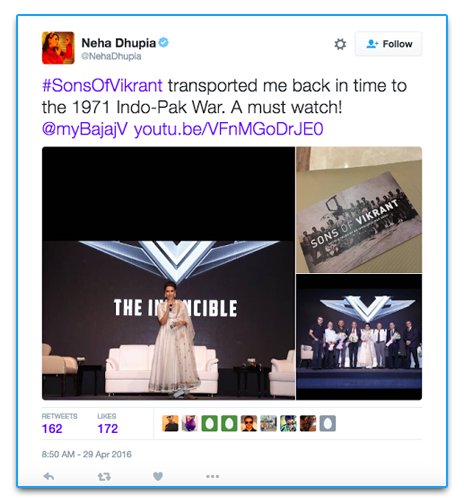Show the 172 likes list
Screen dimensions: 464x500
(108, 424)
